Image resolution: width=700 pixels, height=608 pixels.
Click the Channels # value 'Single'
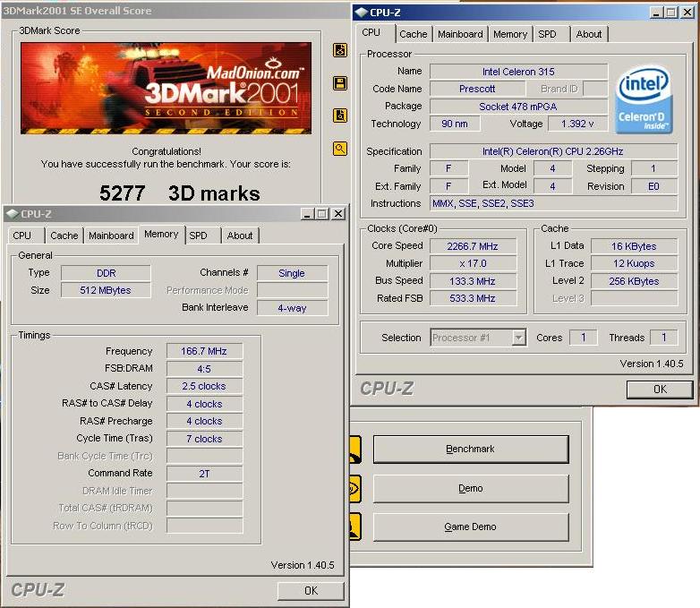tap(292, 273)
